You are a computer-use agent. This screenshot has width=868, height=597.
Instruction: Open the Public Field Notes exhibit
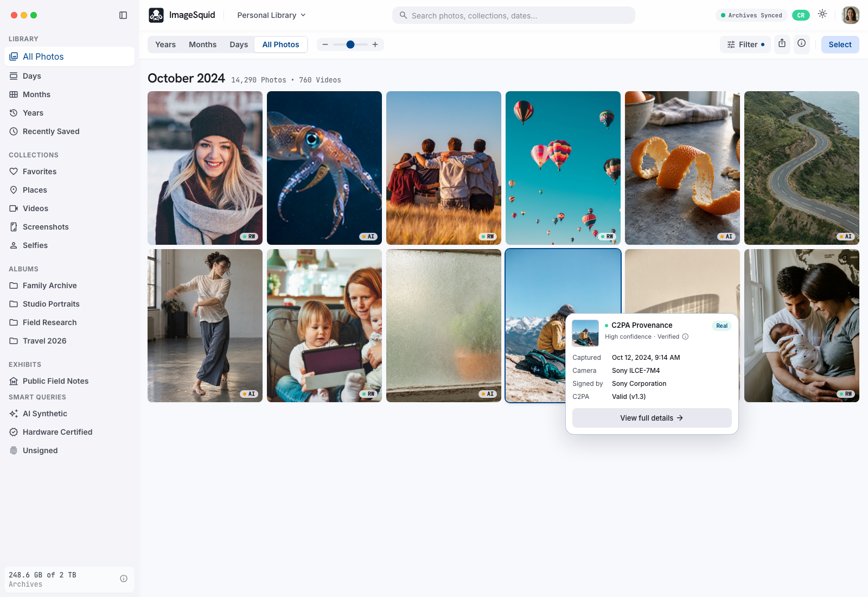69,381
